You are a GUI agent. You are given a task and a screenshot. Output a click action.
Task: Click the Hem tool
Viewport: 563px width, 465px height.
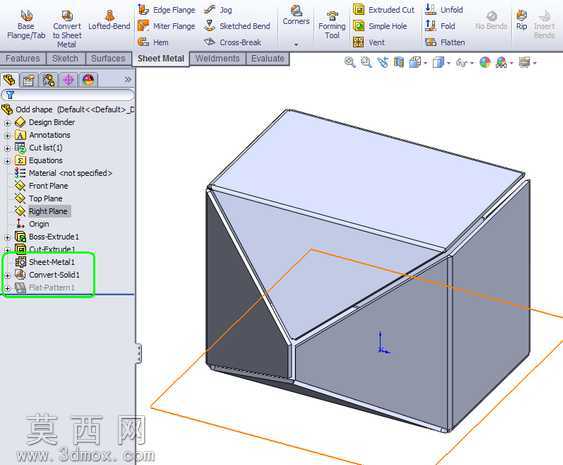click(153, 42)
